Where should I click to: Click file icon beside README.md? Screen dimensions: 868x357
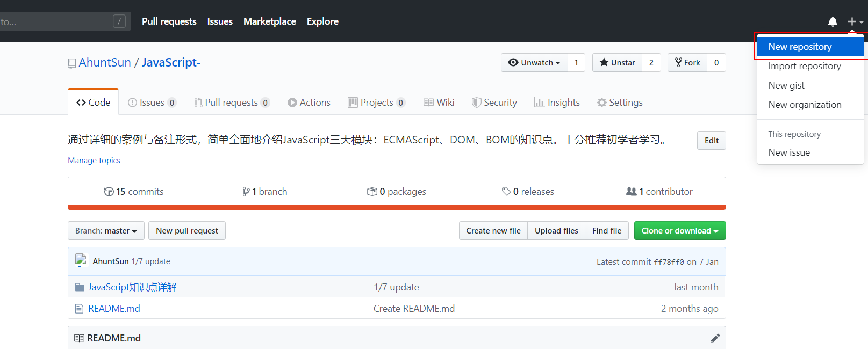pos(79,309)
